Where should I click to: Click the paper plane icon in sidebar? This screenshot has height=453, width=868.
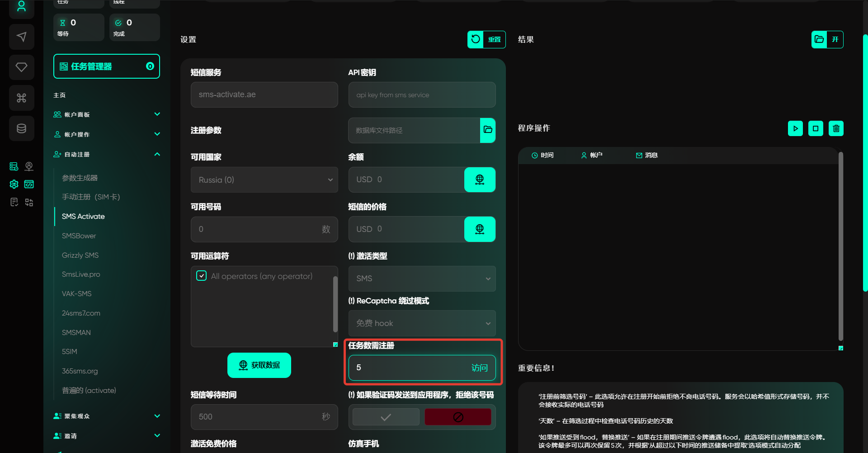tap(21, 37)
